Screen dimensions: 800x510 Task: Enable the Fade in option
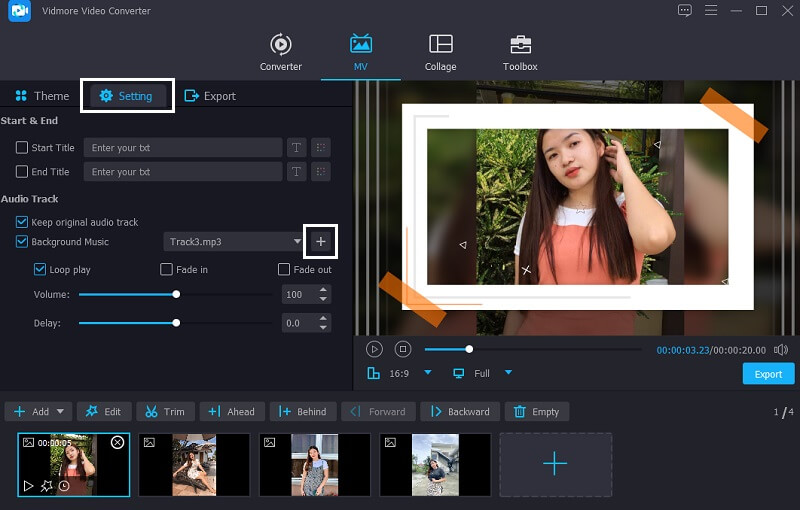coord(167,270)
